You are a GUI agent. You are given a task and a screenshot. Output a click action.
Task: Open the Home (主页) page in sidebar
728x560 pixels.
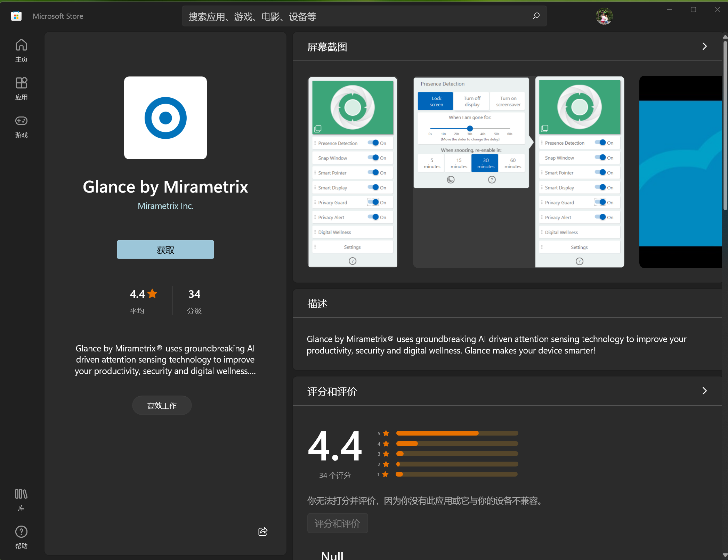coord(21,50)
